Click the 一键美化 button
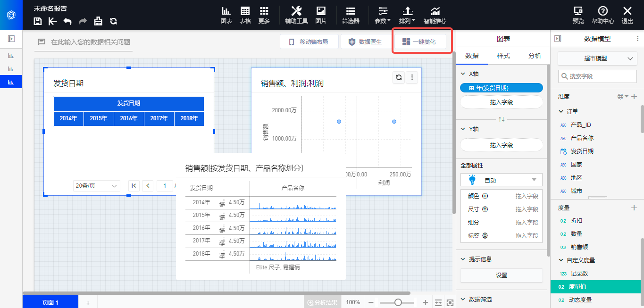 (x=419, y=42)
